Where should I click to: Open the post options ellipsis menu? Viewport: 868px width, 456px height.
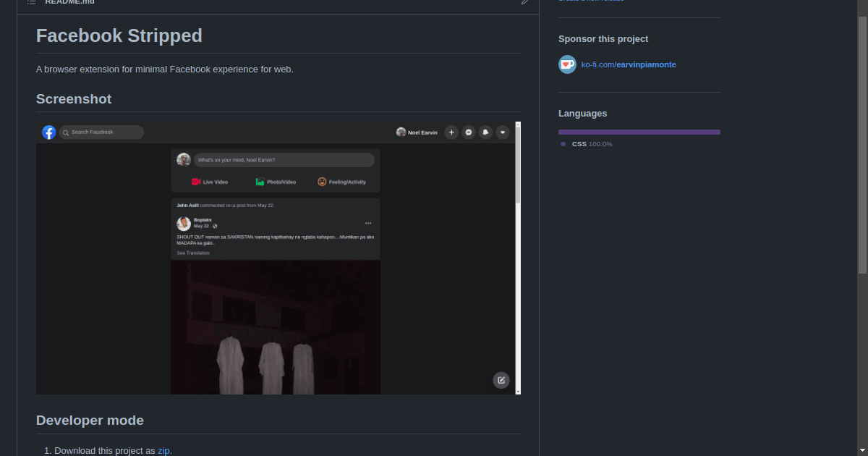(x=368, y=223)
